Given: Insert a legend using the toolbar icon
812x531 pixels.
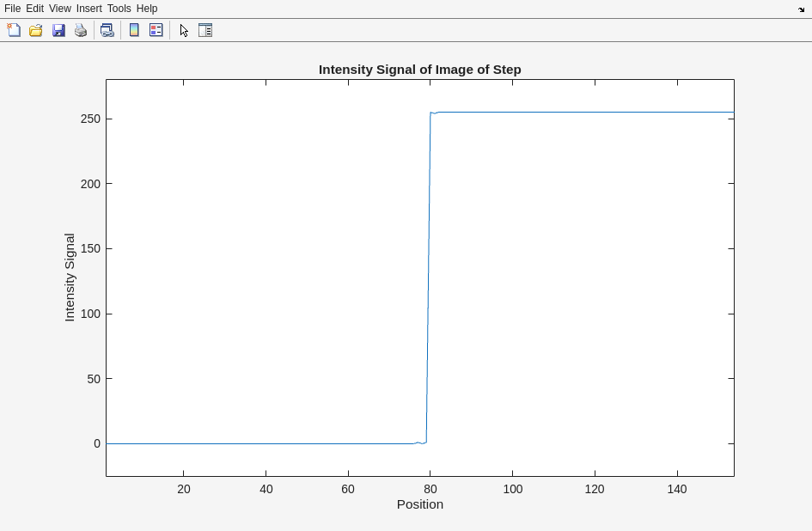Looking at the screenshot, I should click(156, 30).
